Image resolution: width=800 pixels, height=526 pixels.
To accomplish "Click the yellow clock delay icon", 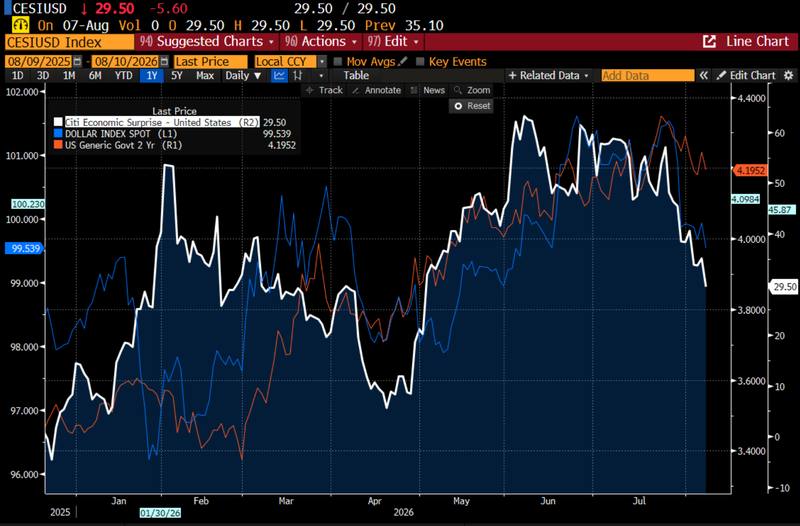I will pos(20,25).
